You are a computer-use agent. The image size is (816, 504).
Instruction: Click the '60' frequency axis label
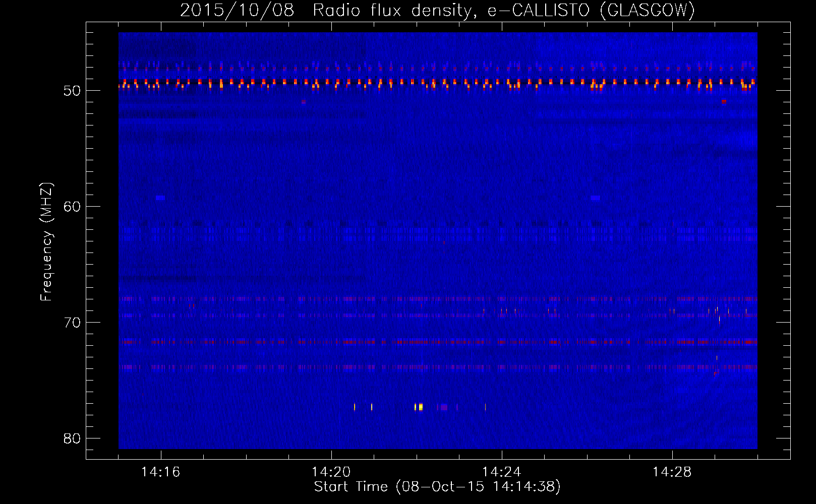point(72,207)
